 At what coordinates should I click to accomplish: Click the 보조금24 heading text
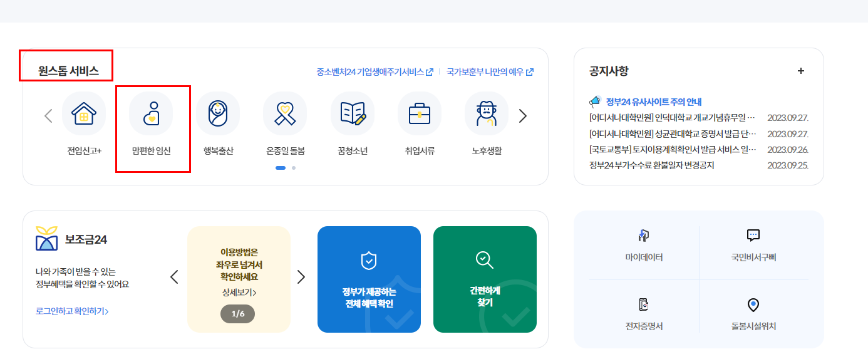86,239
